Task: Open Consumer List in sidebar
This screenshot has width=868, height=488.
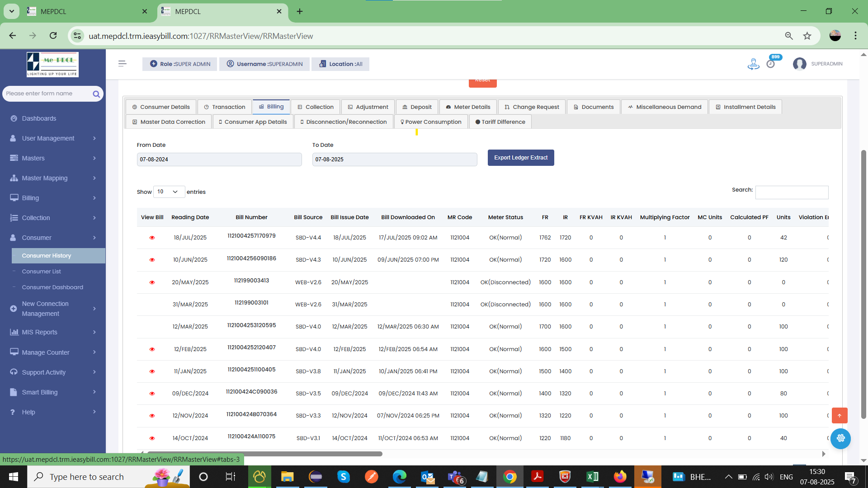Action: (41, 272)
